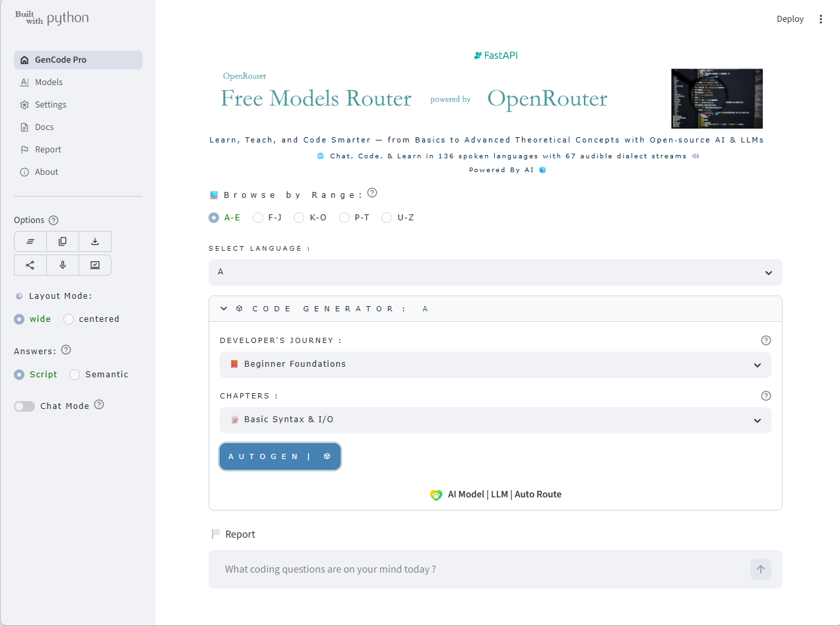Choose the wide layout mode

click(33, 319)
